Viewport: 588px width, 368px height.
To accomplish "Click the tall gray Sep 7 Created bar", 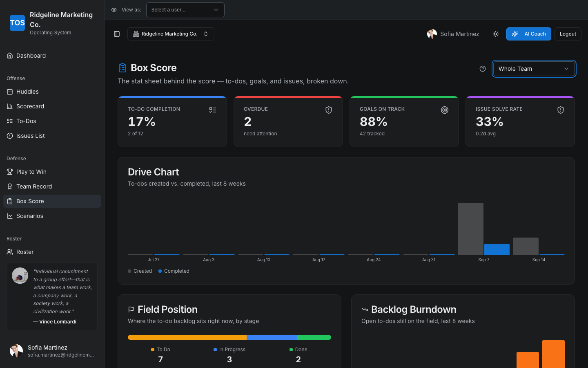I will click(x=471, y=229).
